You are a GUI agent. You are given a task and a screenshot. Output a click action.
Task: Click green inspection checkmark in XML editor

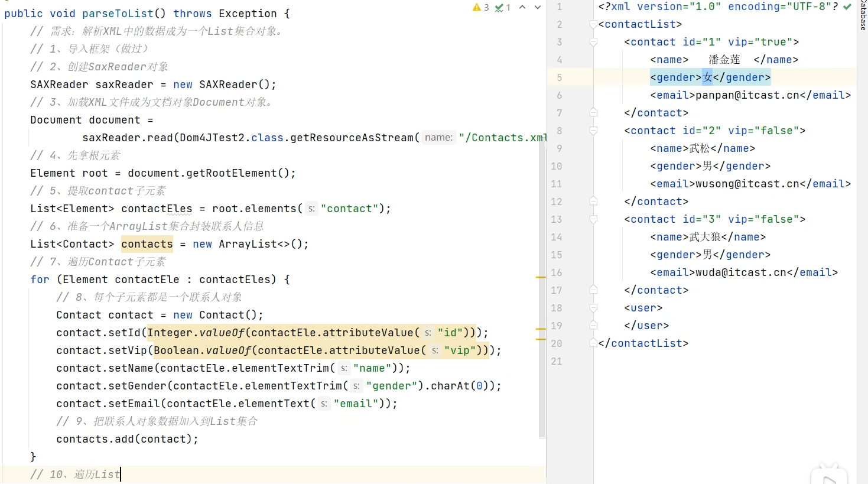click(847, 7)
